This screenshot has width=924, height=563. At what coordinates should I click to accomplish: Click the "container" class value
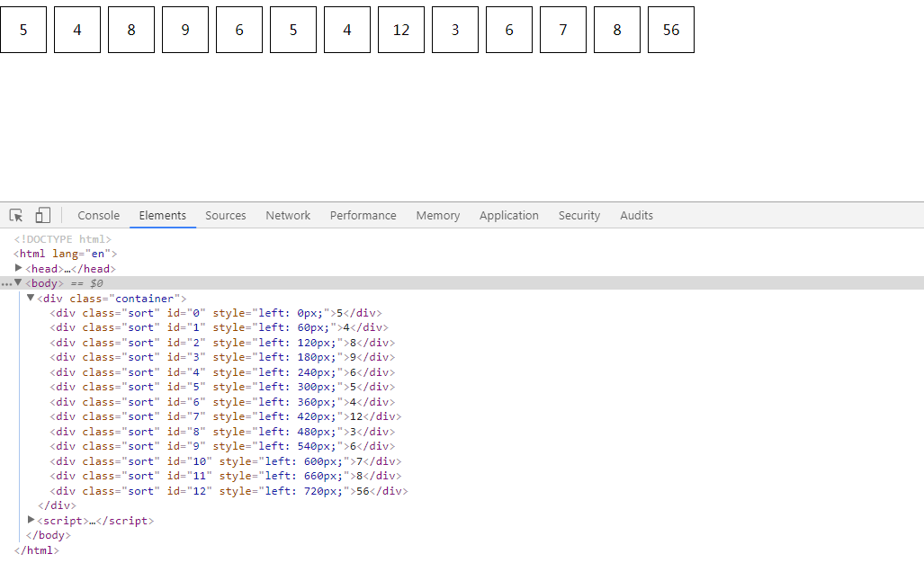[x=144, y=298]
